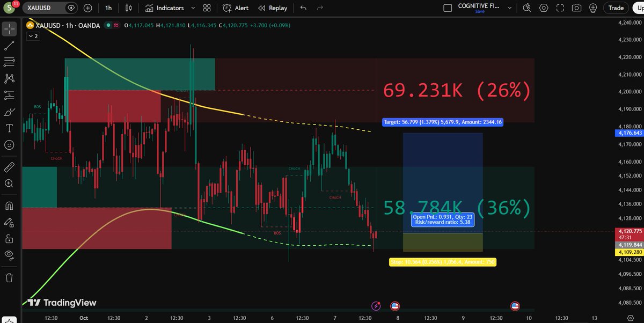
Task: Click the Risk/reward ratio info box
Action: [x=443, y=219]
